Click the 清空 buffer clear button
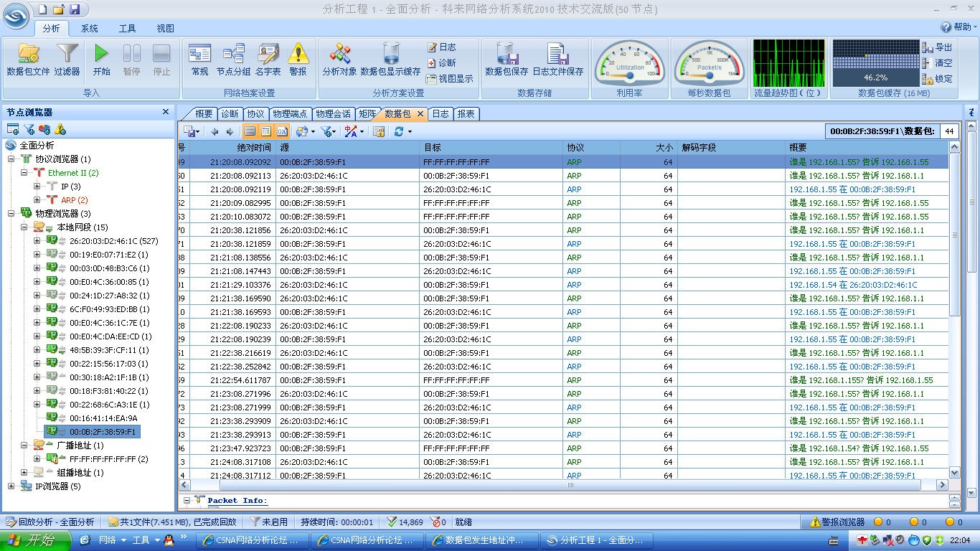 click(x=938, y=63)
